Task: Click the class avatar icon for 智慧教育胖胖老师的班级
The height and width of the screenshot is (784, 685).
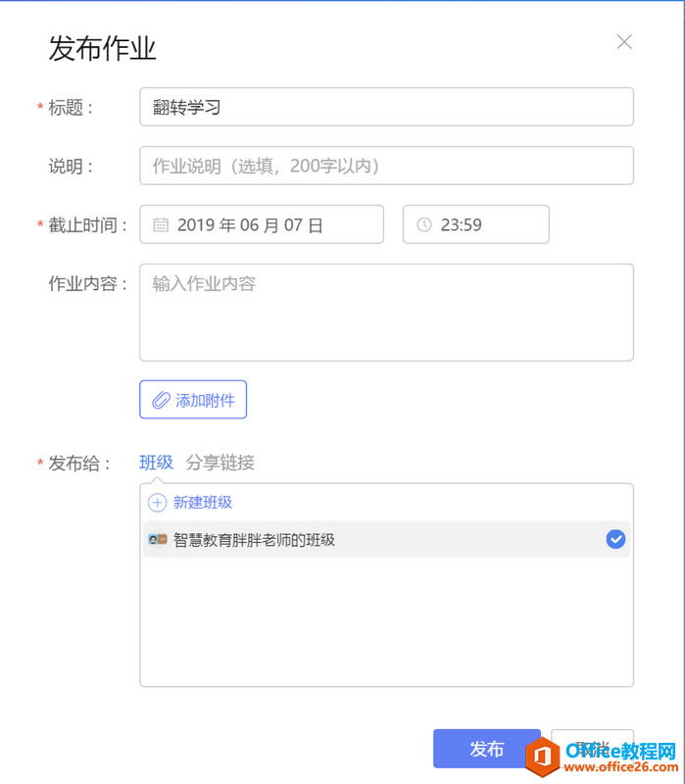Action: pos(157,539)
